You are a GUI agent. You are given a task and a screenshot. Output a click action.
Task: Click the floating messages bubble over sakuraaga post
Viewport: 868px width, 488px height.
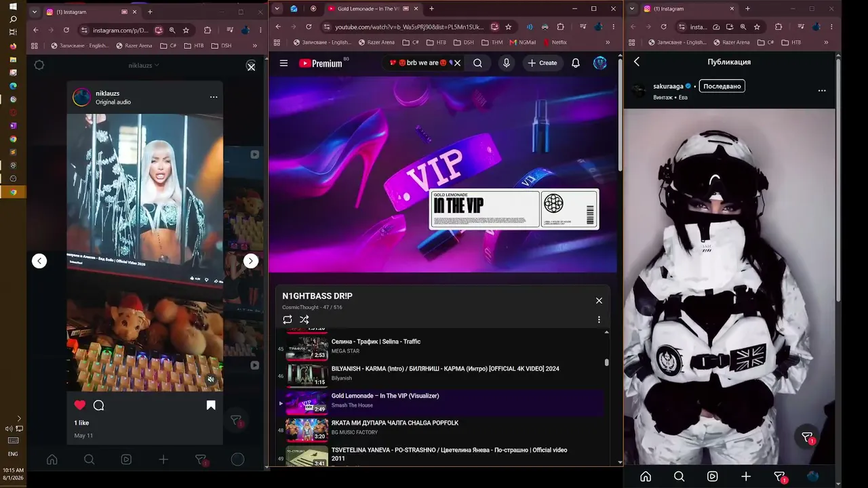coord(807,437)
